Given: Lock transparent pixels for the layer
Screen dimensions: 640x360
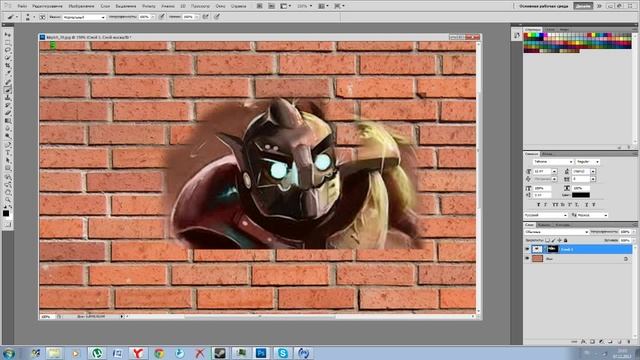Looking at the screenshot, I should click(547, 240).
